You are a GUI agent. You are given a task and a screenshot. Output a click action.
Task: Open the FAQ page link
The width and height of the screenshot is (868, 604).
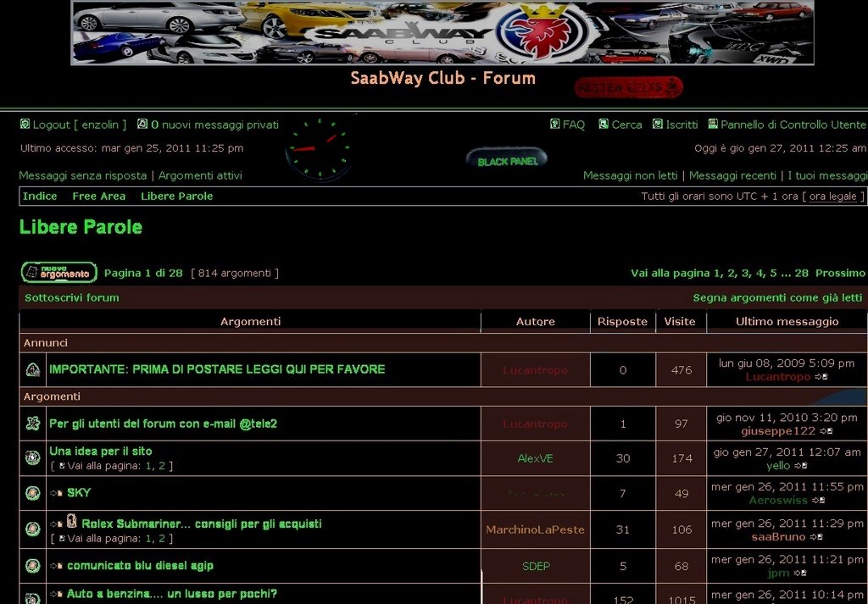tap(574, 125)
